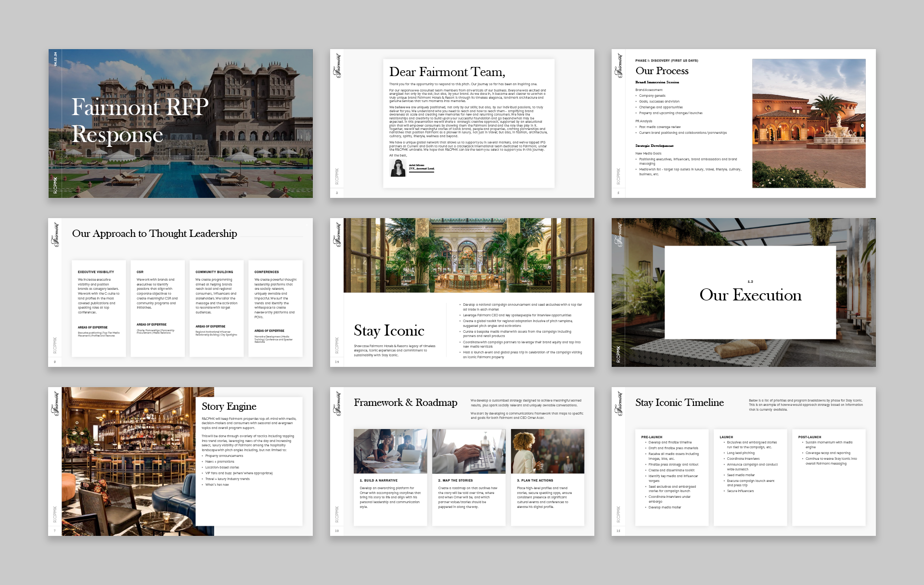The width and height of the screenshot is (924, 585).
Task: Click the author headshot photo in letter
Action: pos(398,168)
